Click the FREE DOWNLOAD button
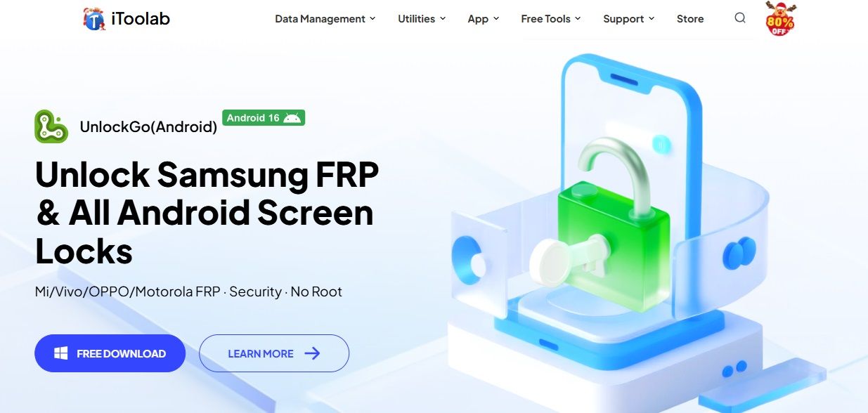Viewport: 868px width, 413px height. pos(110,353)
